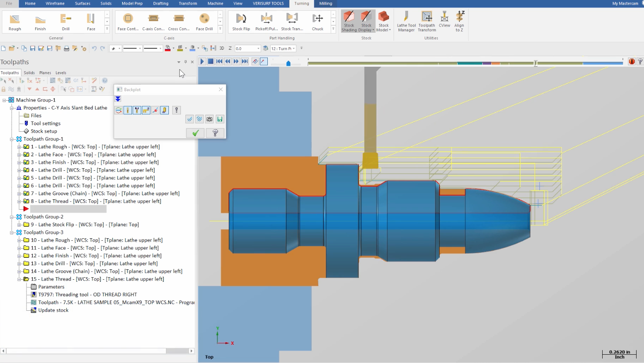Adjust the backplot speed slider handle
The height and width of the screenshot is (363, 644).
288,63
